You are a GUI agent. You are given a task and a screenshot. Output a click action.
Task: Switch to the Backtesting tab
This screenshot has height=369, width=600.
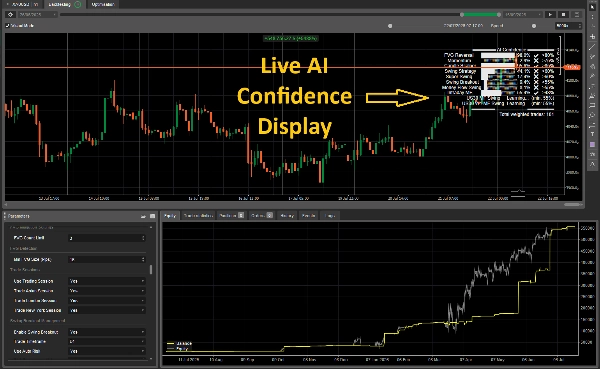(64, 4)
